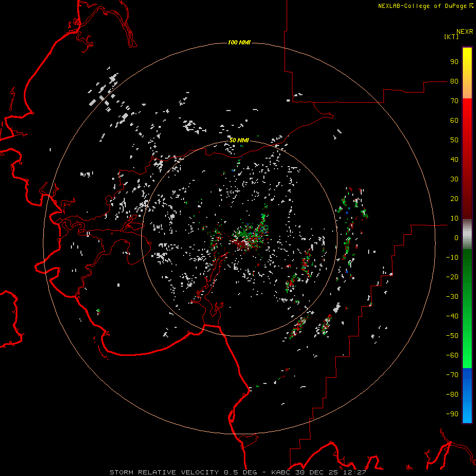The image size is (476, 476).
Task: Click the positive 10 knots scale label
Action: (x=454, y=218)
